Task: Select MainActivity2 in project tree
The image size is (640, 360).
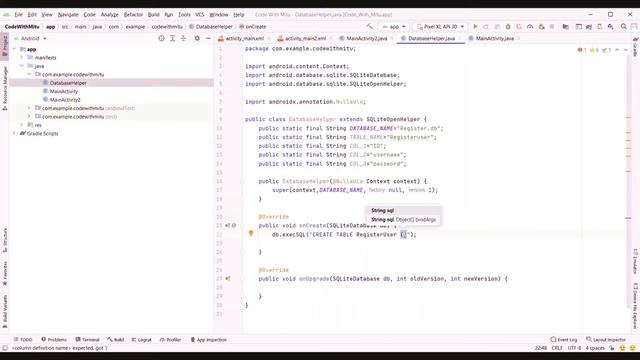Action: pyautogui.click(x=65, y=100)
